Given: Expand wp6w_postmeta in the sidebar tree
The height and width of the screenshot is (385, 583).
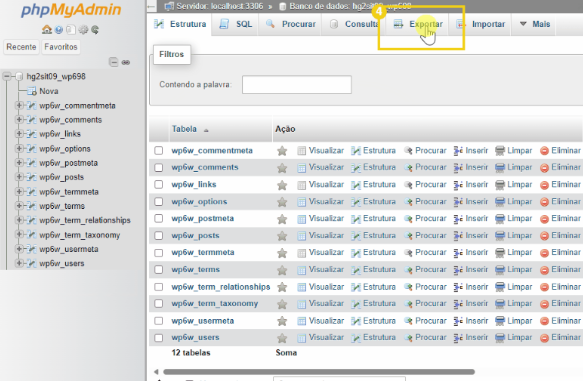Looking at the screenshot, I should point(19,163).
